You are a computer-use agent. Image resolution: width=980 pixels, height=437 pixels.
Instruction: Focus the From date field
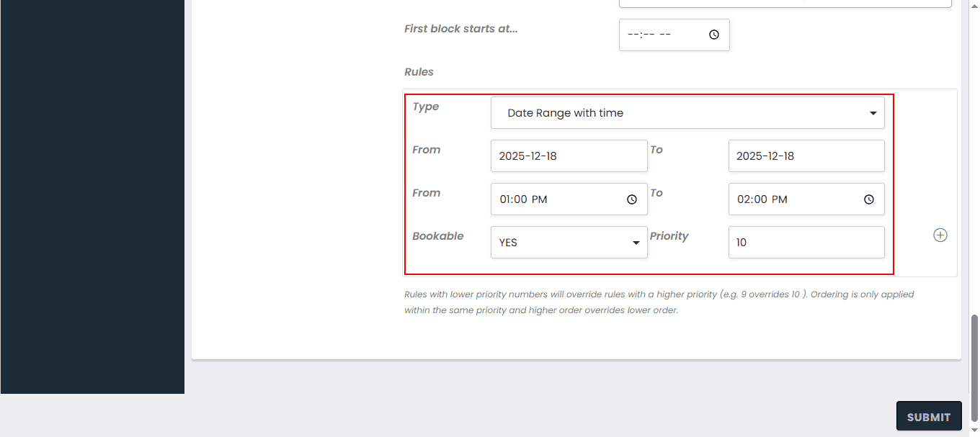[569, 156]
